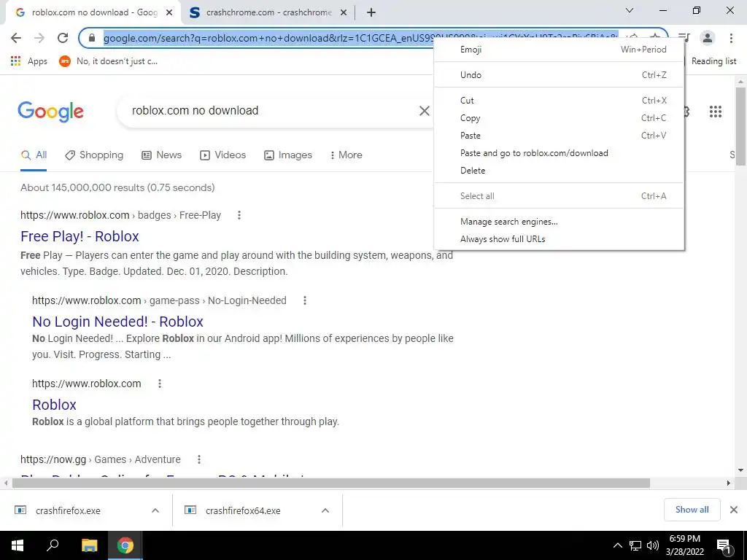Open options for the Free-Play result
Viewport: 747px width, 560px height.
pyautogui.click(x=239, y=215)
